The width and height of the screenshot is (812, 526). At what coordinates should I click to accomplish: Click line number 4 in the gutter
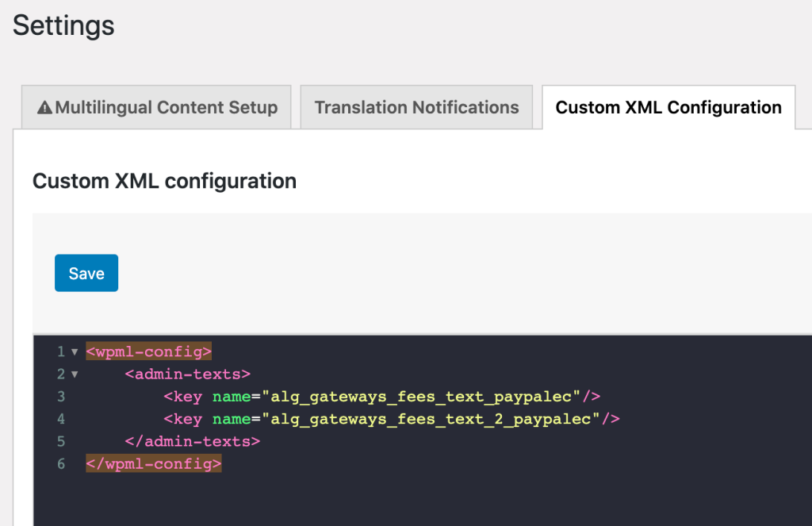click(x=61, y=419)
